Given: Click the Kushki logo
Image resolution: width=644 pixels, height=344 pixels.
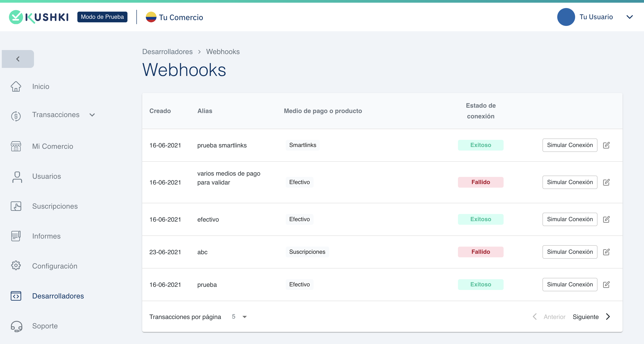Looking at the screenshot, I should click(39, 17).
